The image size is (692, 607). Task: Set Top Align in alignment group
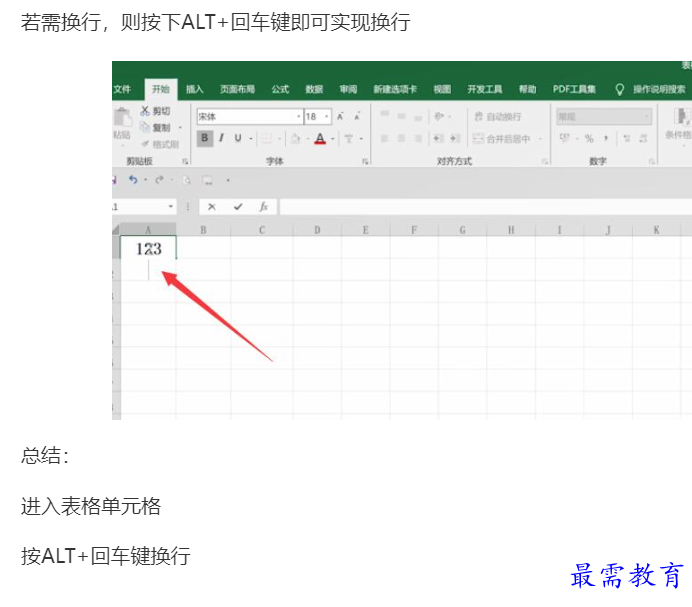point(385,116)
